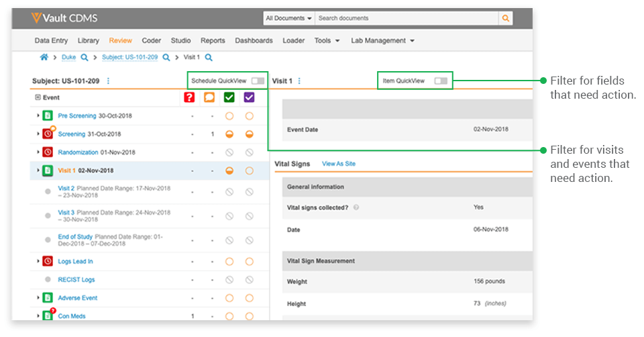Viewport: 644px width, 337px height.
Task: Open the Subject US-101-209 actions menu dots
Action: pyautogui.click(x=108, y=81)
